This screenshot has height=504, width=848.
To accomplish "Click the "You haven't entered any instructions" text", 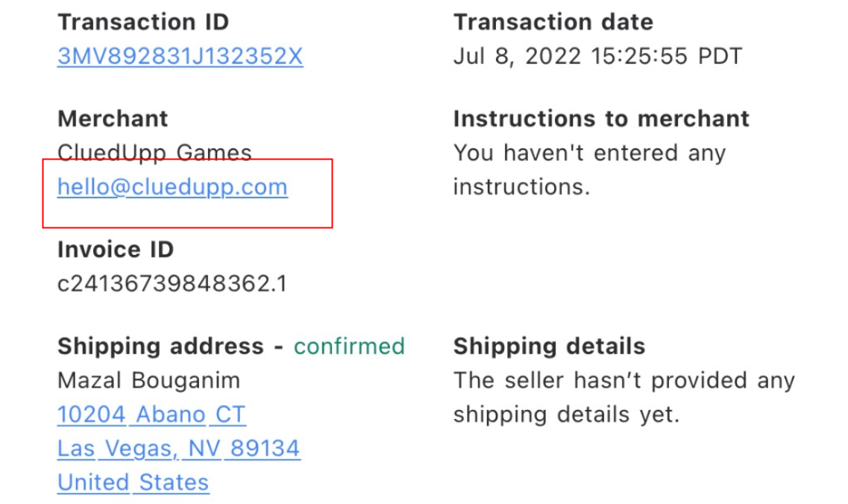I will click(x=589, y=169).
